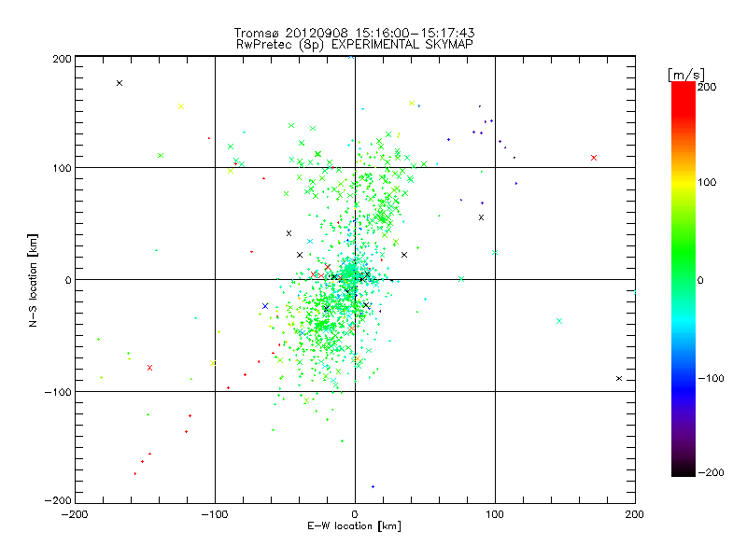Click the N-S axis tick label "-200"

click(x=58, y=500)
